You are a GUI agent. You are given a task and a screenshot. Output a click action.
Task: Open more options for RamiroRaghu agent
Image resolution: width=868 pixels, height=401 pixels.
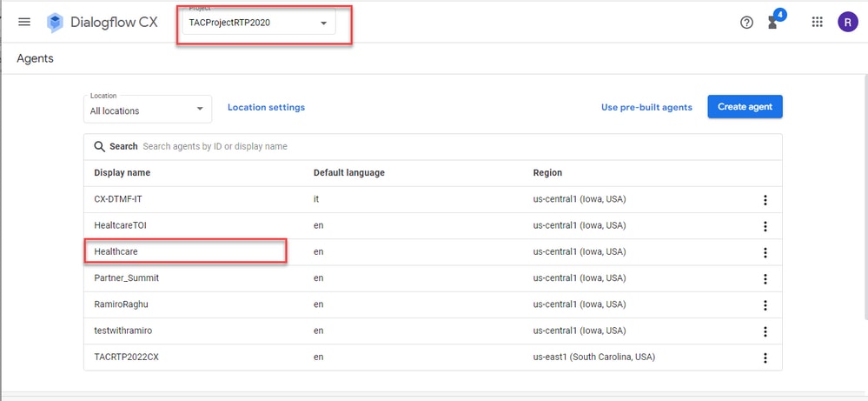click(x=765, y=305)
